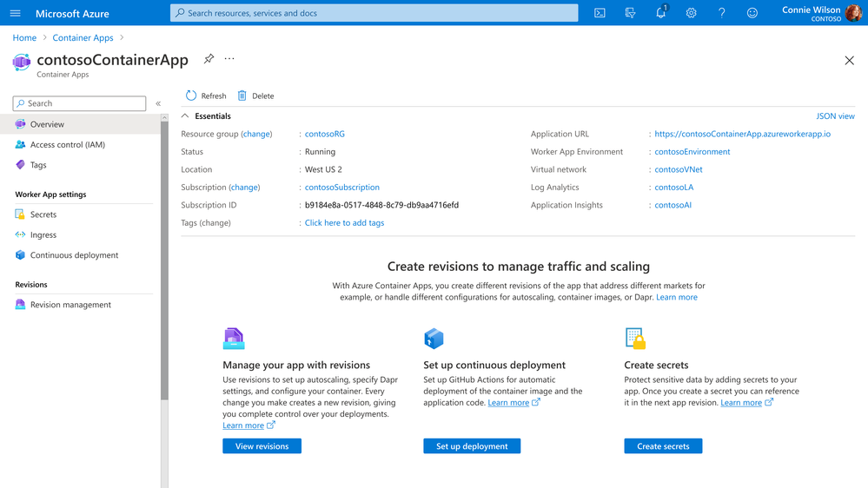Image resolution: width=868 pixels, height=488 pixels.
Task: Click the continuous deployment cube icon
Action: pyautogui.click(x=434, y=338)
